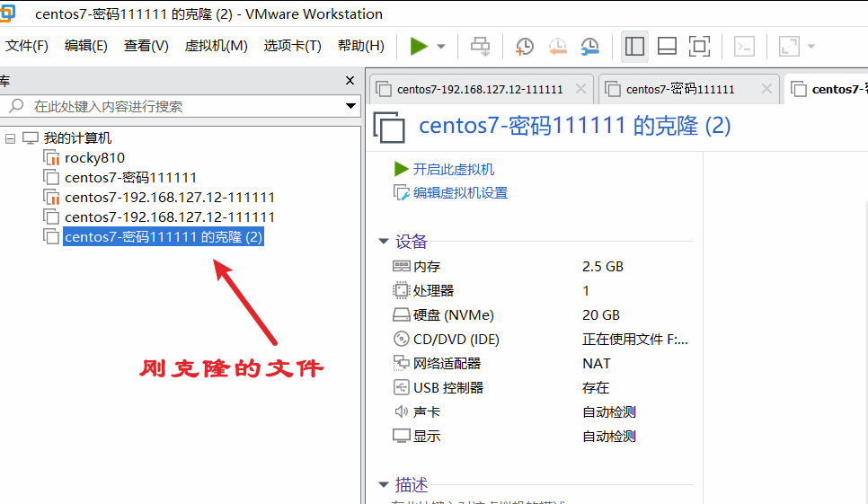This screenshot has width=868, height=504.
Task: Click the Send Ctrl+Alt+Del toolbar icon
Action: pyautogui.click(x=480, y=47)
